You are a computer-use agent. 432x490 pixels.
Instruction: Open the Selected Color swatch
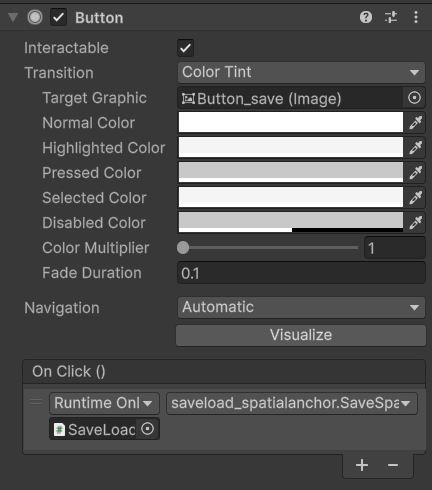291,197
